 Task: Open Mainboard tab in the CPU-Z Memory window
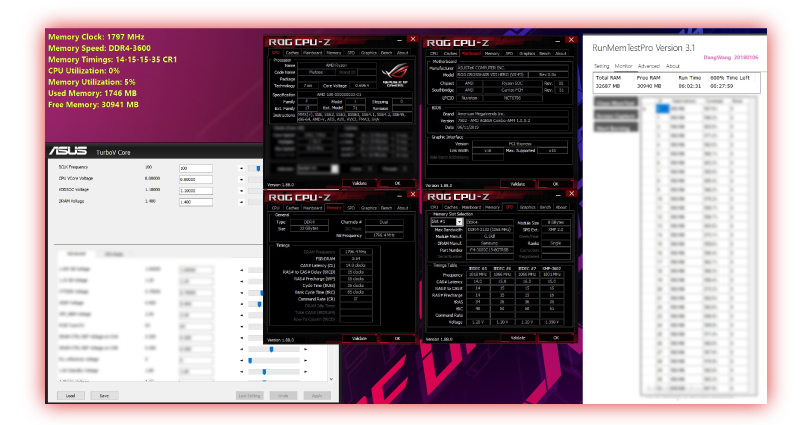click(x=312, y=208)
